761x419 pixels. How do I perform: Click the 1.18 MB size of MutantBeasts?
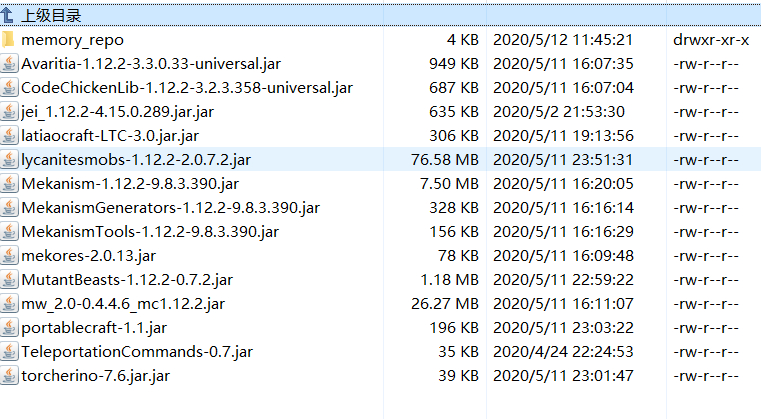pyautogui.click(x=449, y=280)
